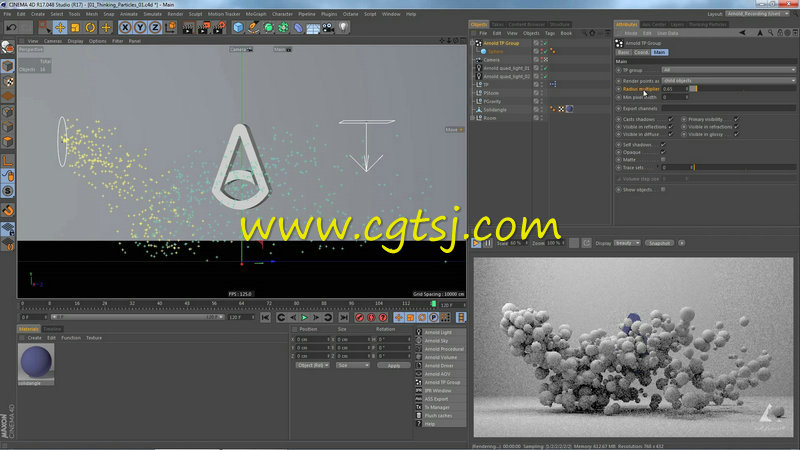
Task: Select the Scale tool in top toolbar
Action: [76, 27]
